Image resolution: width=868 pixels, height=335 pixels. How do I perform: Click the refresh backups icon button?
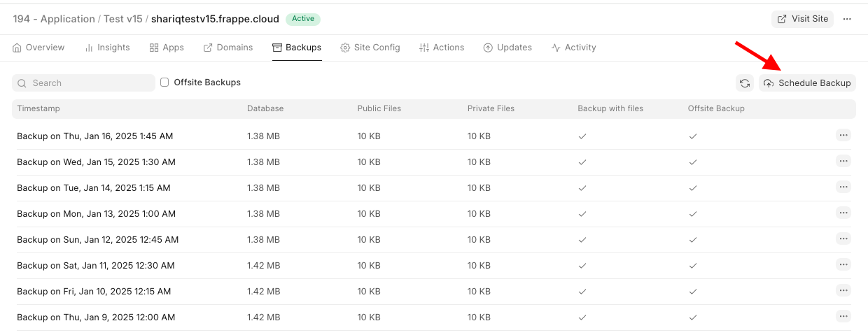[745, 83]
